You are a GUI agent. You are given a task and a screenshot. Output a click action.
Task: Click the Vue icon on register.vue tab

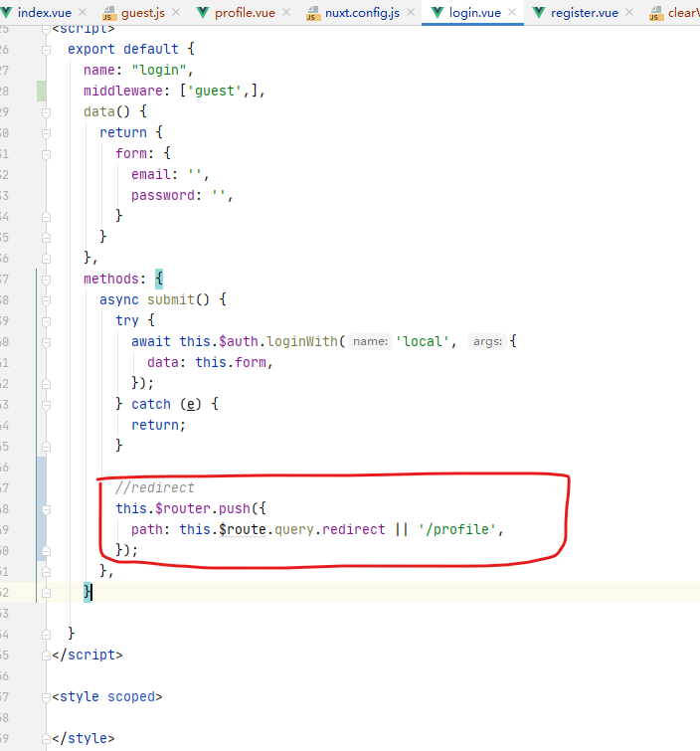[x=539, y=13]
